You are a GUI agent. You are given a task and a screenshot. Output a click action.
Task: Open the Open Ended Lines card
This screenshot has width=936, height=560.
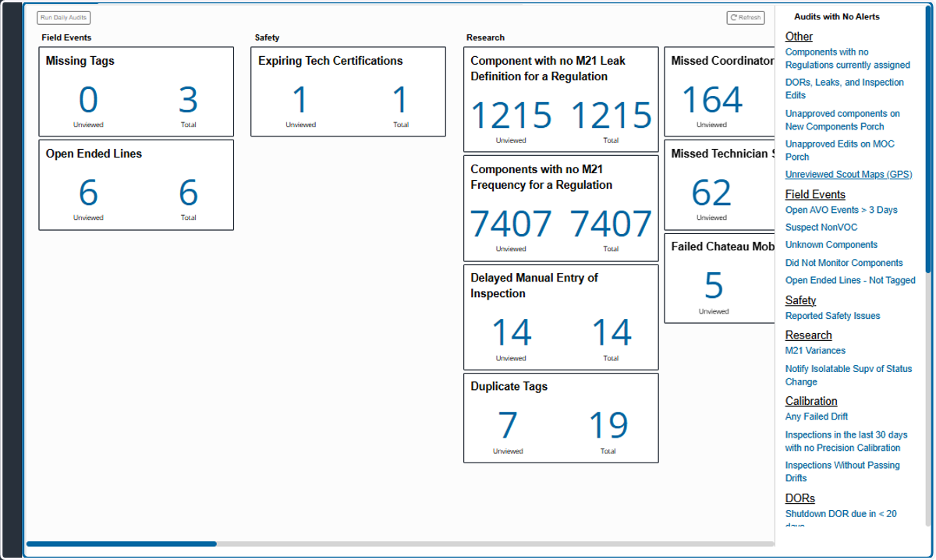[x=136, y=185]
